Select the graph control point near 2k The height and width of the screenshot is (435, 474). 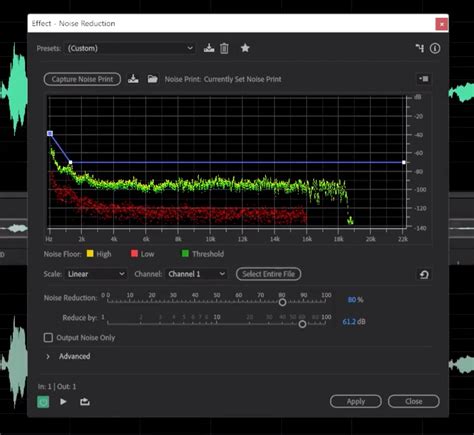[71, 163]
